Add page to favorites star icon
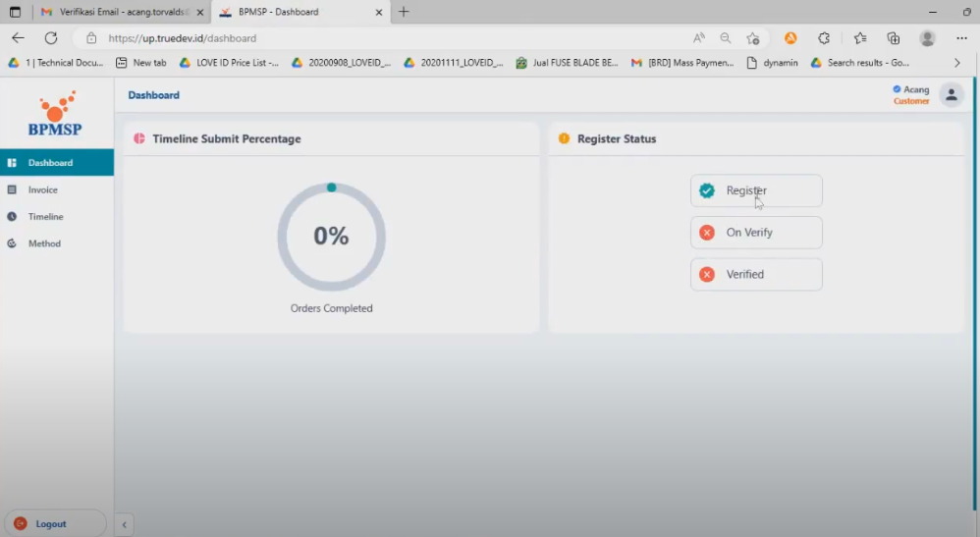Screen dimensions: 980x537 coord(752,38)
